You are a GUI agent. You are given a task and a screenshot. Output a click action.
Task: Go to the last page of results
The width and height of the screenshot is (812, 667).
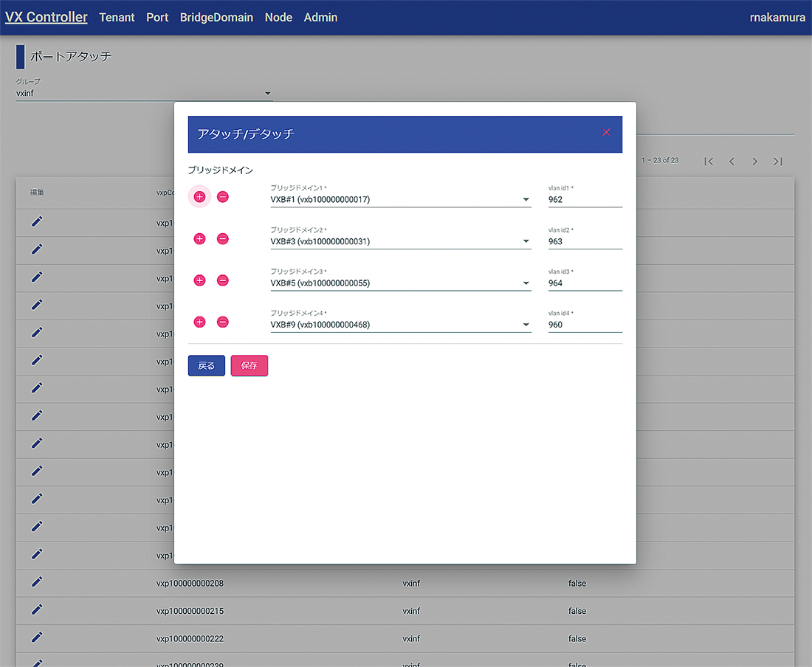[x=777, y=161]
